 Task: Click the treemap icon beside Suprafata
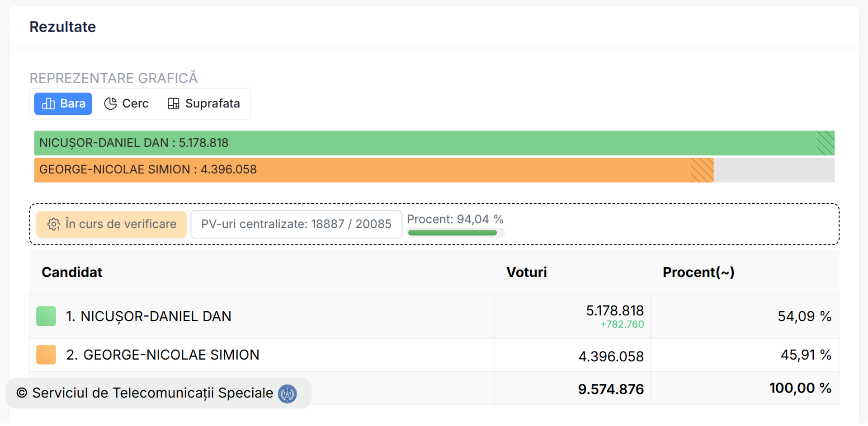[173, 104]
